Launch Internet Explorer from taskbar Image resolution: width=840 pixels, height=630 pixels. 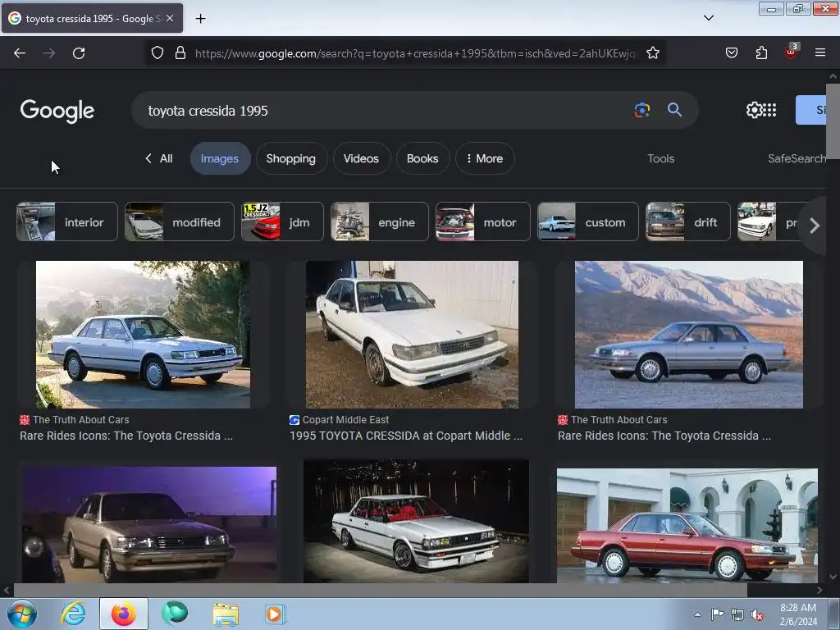73,614
